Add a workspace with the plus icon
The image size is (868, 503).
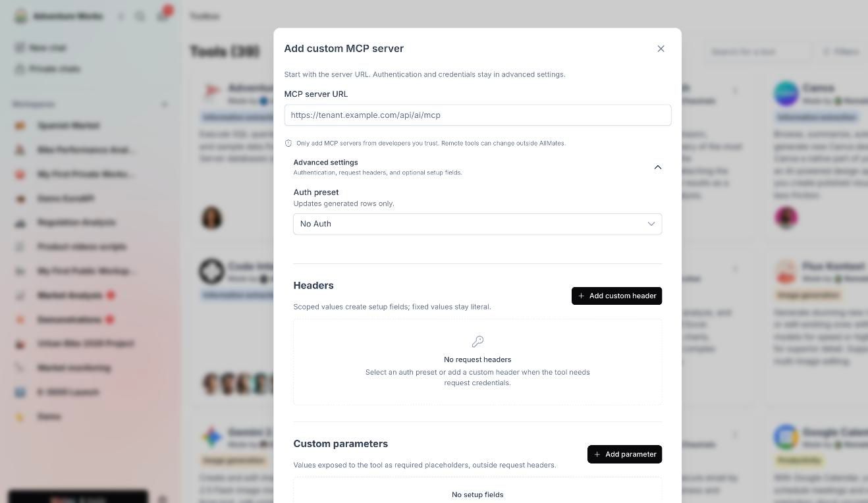[x=165, y=104]
